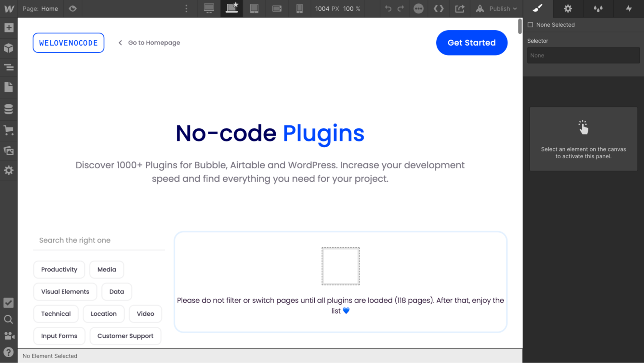This screenshot has width=644, height=363.
Task: Open the Video tutorials icon
Action: (x=9, y=336)
